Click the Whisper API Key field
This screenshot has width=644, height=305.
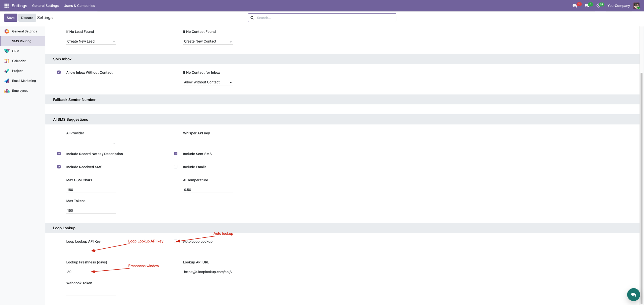tap(208, 143)
